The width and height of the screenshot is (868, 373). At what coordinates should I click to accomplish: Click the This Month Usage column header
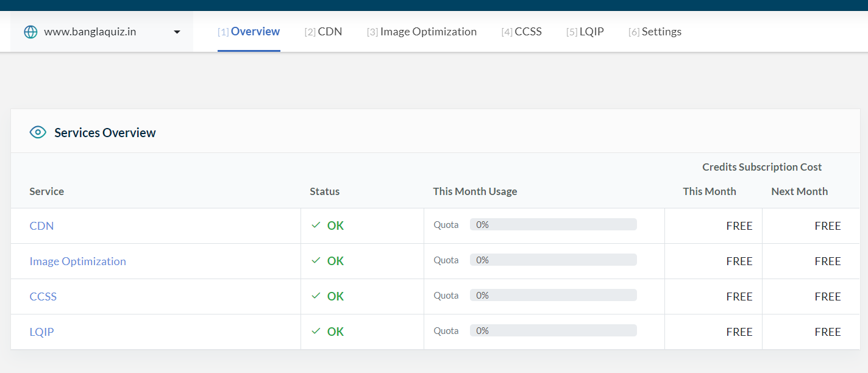(x=475, y=191)
